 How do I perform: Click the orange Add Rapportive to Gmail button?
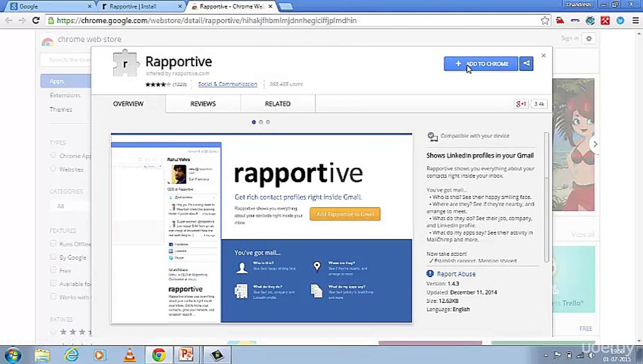tap(345, 214)
